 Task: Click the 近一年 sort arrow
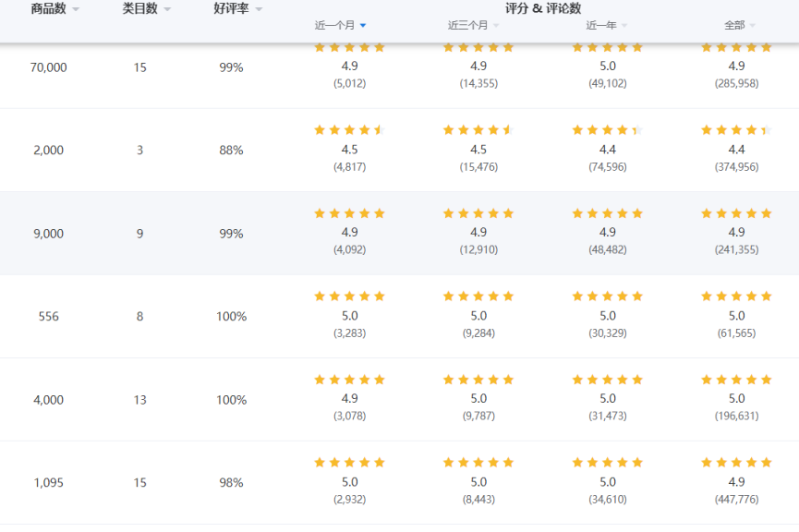coord(624,26)
